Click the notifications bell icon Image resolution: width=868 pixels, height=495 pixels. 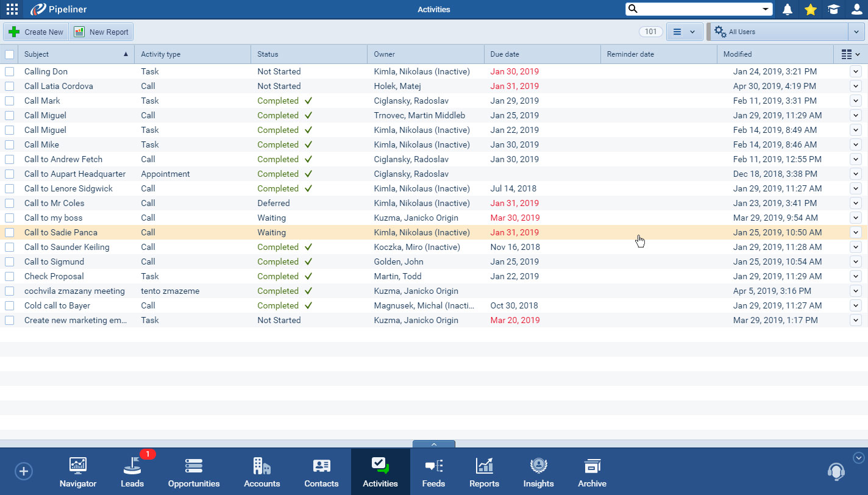point(787,9)
